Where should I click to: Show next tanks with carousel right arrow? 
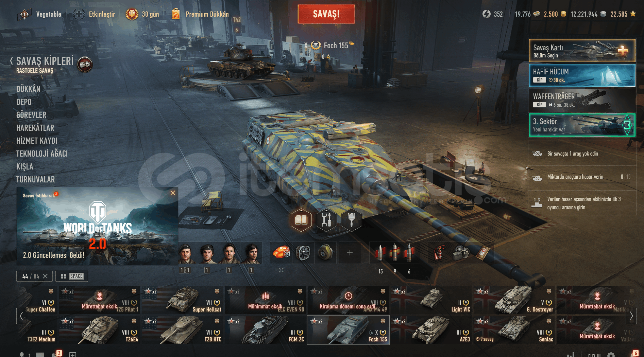click(x=631, y=316)
